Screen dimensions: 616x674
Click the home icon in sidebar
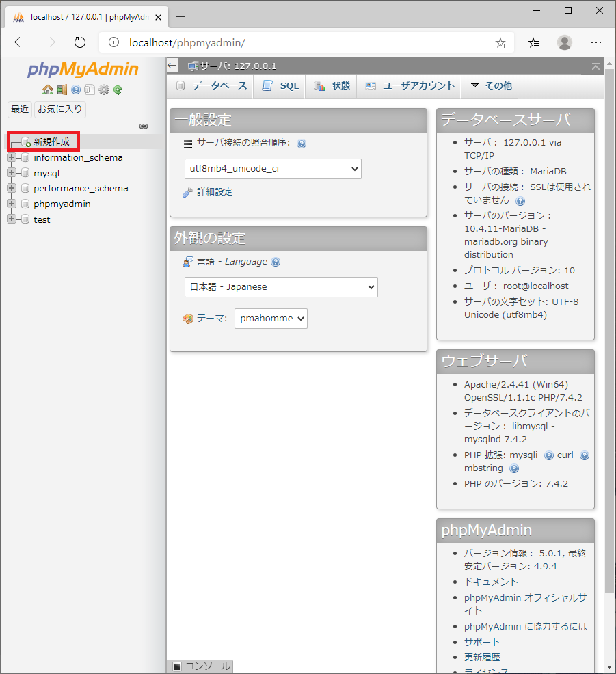point(48,90)
